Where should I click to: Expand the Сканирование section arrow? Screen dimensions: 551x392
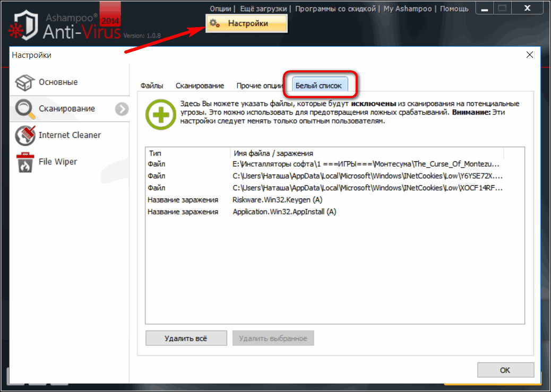pyautogui.click(x=122, y=109)
